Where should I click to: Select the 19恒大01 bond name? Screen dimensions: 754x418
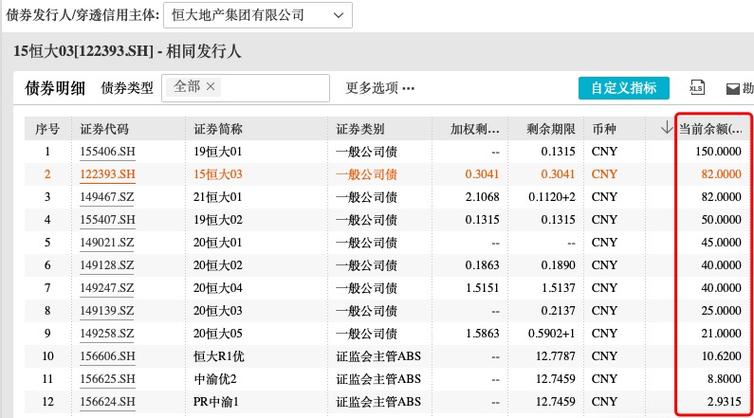(218, 152)
